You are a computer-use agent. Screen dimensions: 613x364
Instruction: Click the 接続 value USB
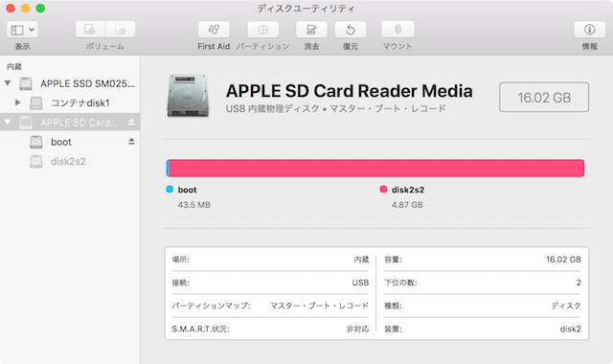(360, 283)
